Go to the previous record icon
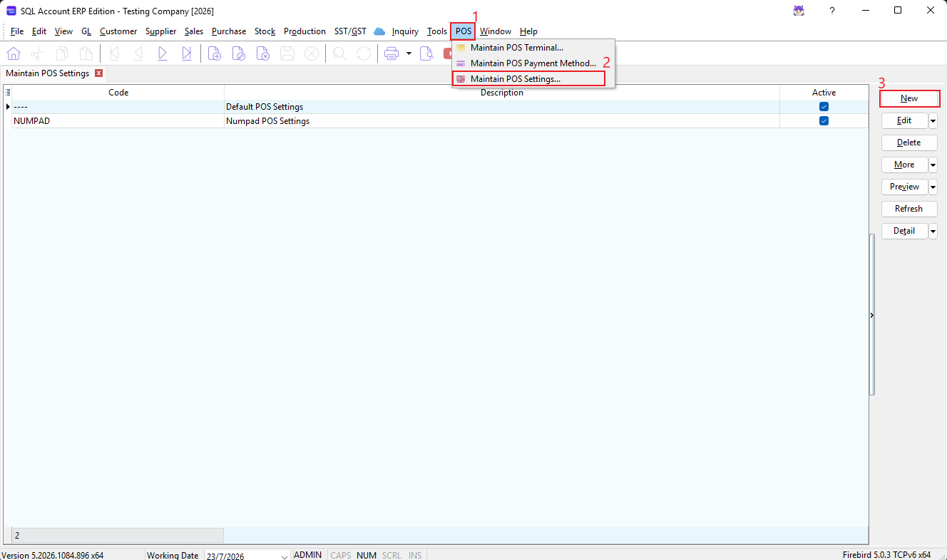Image resolution: width=947 pixels, height=560 pixels. (138, 53)
